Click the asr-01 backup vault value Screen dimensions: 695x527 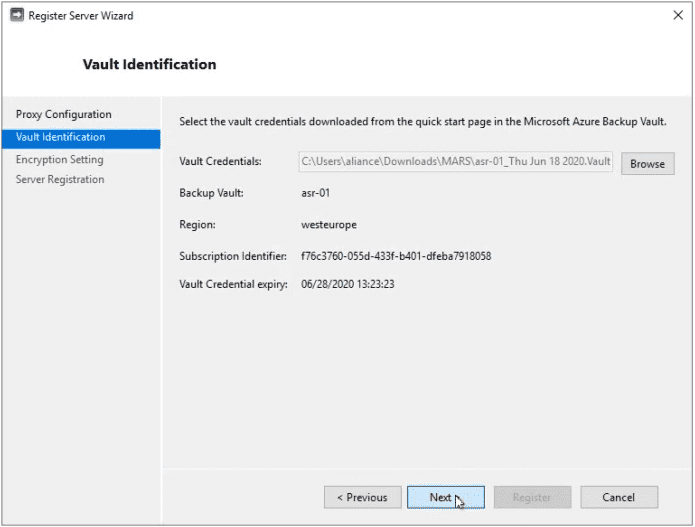point(316,193)
